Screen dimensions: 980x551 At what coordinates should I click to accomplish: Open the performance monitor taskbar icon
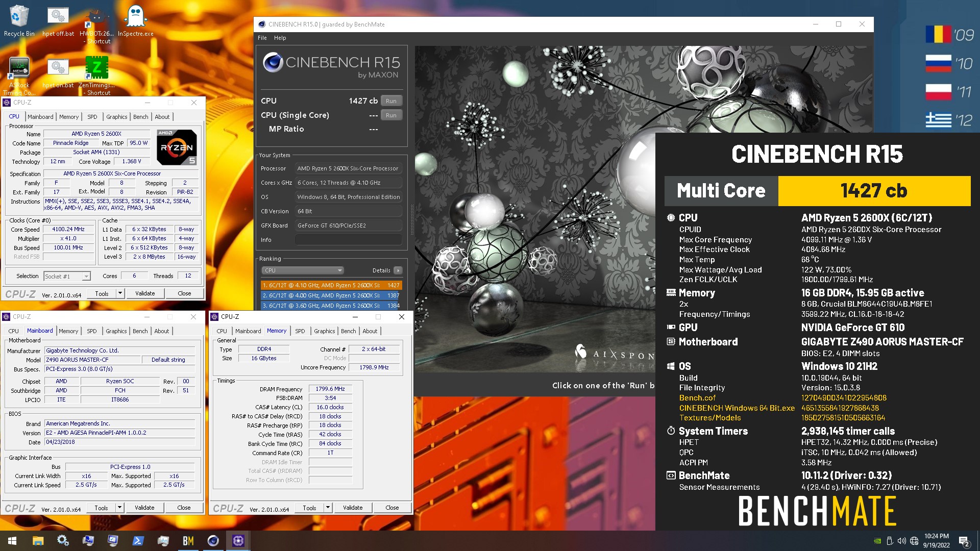click(163, 541)
